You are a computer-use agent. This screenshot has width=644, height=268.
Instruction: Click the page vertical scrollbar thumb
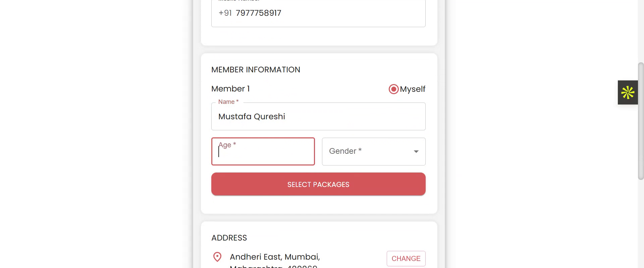coord(641,121)
